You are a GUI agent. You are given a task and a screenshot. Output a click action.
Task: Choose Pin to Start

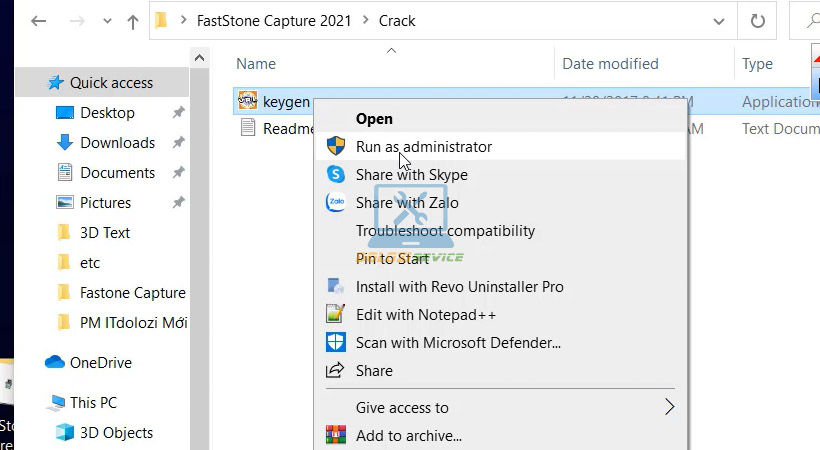click(392, 259)
